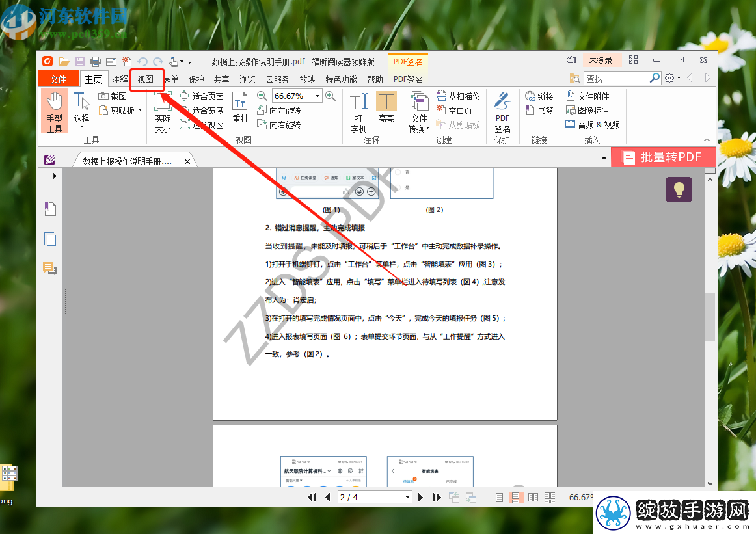
Task: Open the 文件 menu
Action: pyautogui.click(x=59, y=79)
